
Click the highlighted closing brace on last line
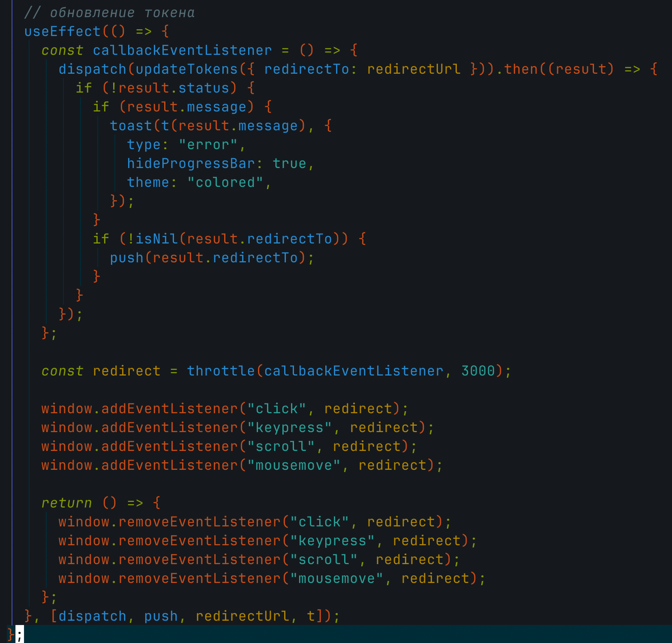pyautogui.click(x=11, y=635)
